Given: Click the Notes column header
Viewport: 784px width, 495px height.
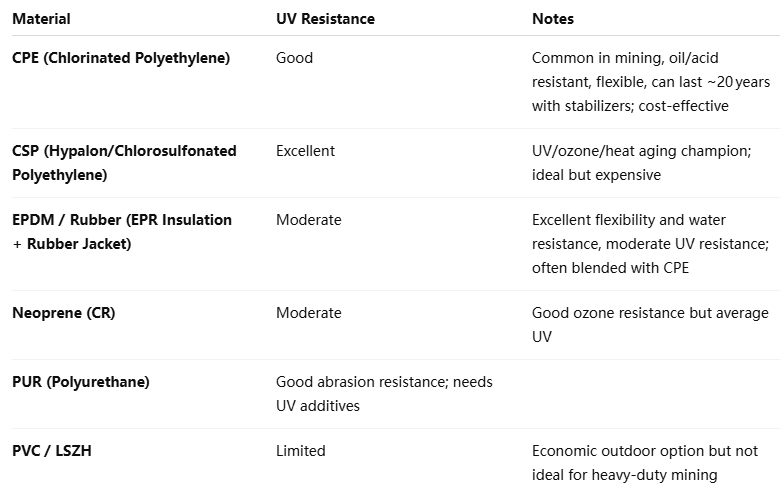Looking at the screenshot, I should click(x=553, y=19).
